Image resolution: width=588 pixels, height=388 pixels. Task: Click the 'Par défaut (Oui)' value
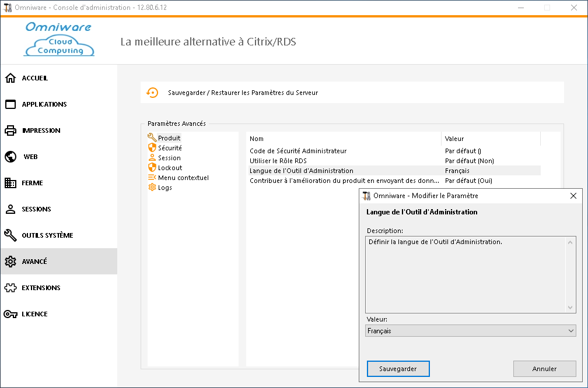[x=469, y=181]
